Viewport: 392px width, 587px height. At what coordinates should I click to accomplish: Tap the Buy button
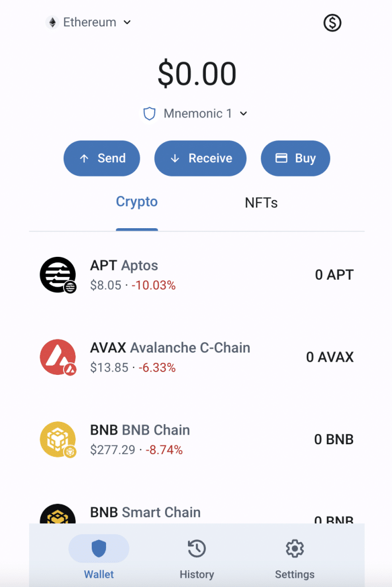[x=295, y=158]
